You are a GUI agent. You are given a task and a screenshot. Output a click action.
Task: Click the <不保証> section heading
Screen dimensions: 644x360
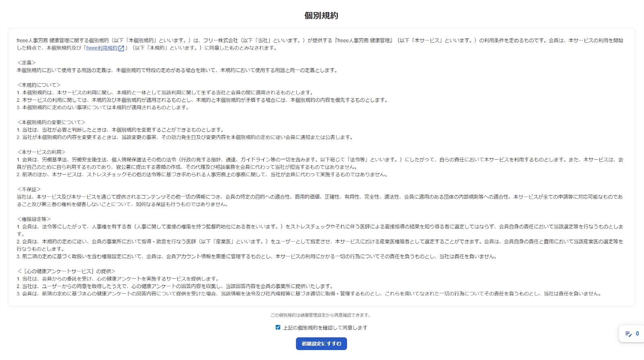[x=29, y=189]
